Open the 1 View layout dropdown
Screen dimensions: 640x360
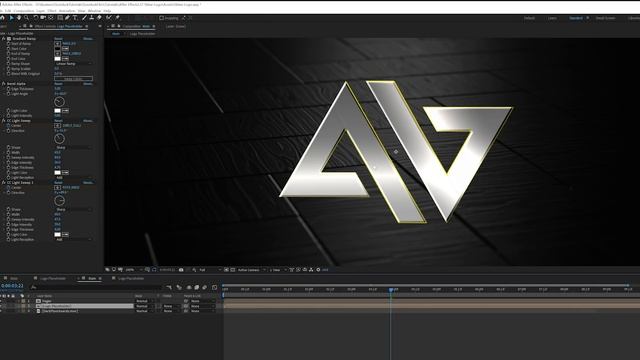pos(277,270)
